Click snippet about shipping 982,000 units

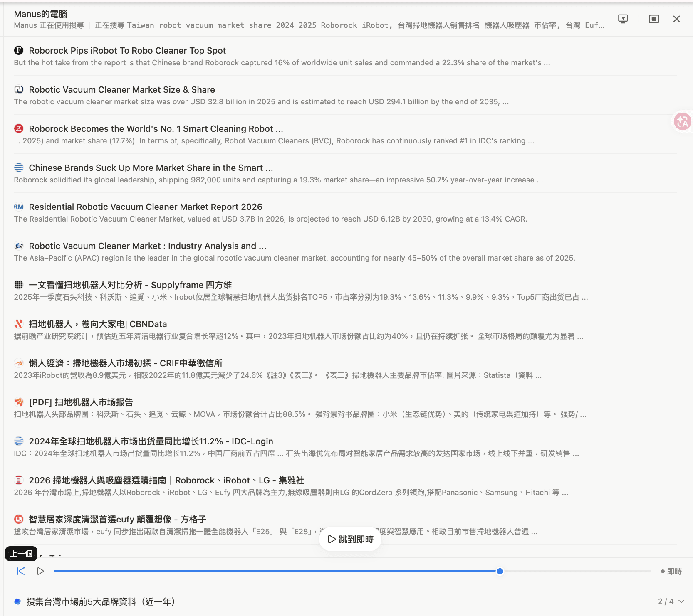click(x=278, y=180)
